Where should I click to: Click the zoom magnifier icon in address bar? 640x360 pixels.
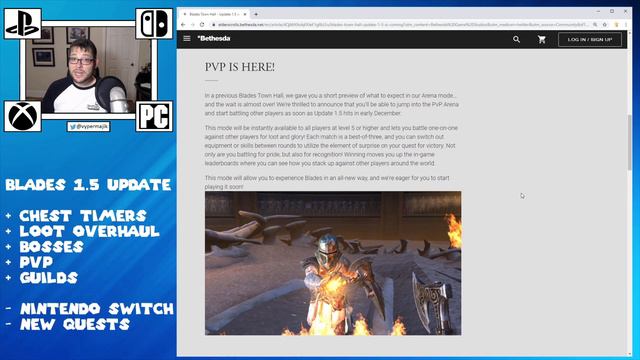[595, 24]
